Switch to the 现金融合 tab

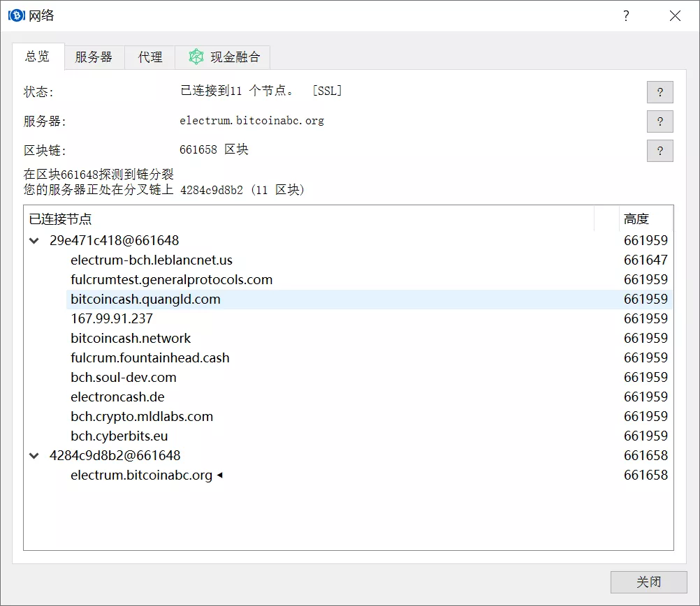click(223, 57)
